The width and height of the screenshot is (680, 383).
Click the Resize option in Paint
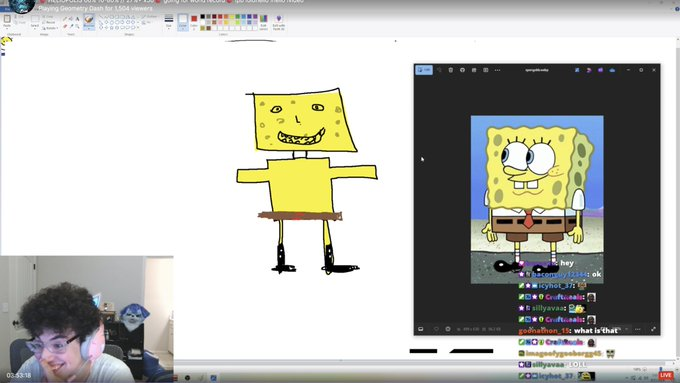[x=49, y=23]
